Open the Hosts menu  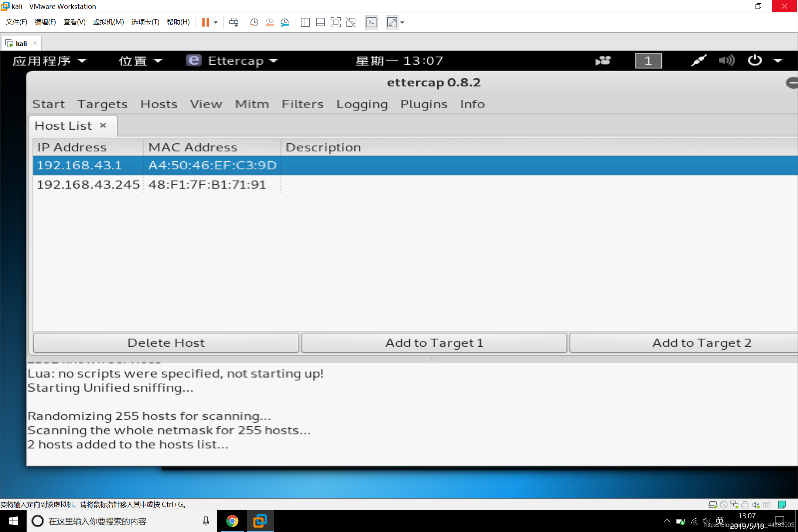click(x=158, y=104)
